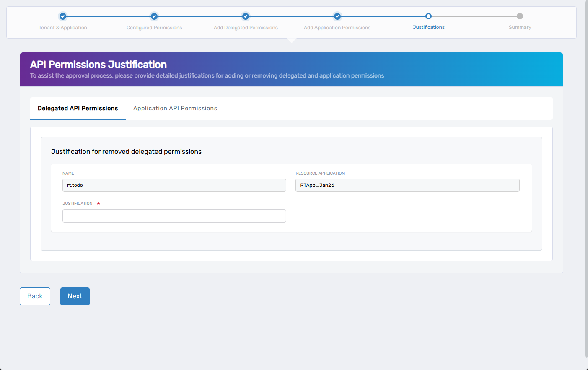Select the Justifications step circle

(x=428, y=16)
